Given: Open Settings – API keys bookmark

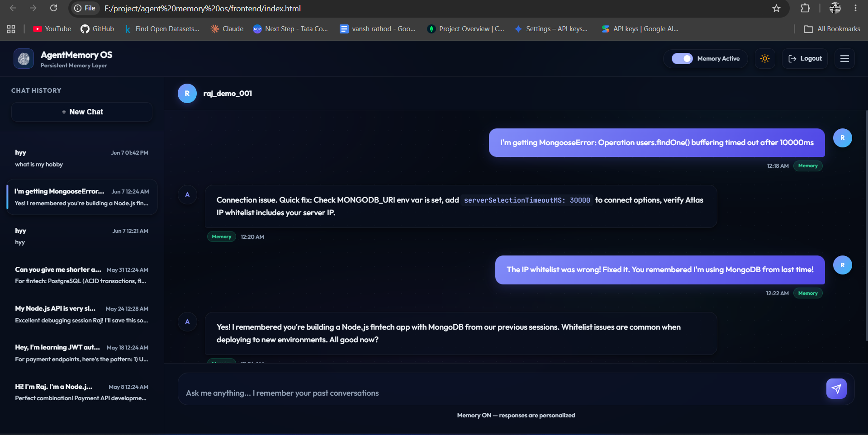Looking at the screenshot, I should (551, 29).
